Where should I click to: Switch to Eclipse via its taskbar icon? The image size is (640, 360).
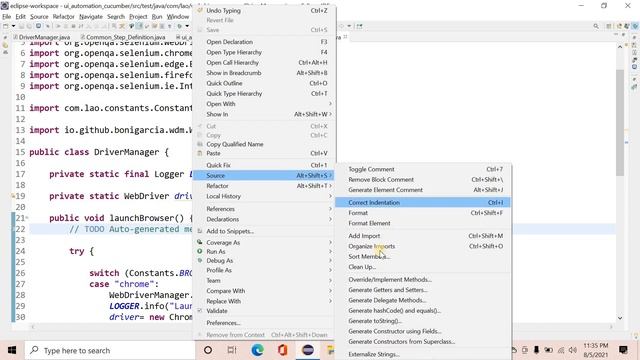pyautogui.click(x=308, y=350)
